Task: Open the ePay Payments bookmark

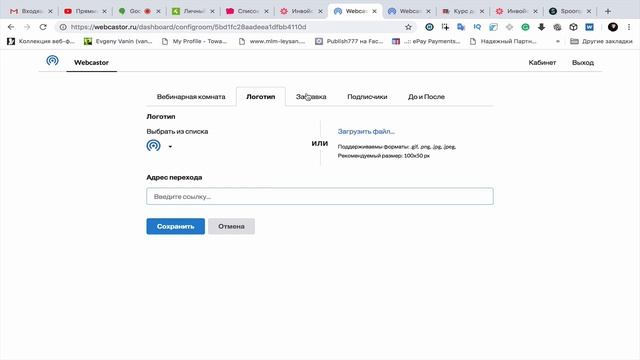Action: tap(426, 41)
